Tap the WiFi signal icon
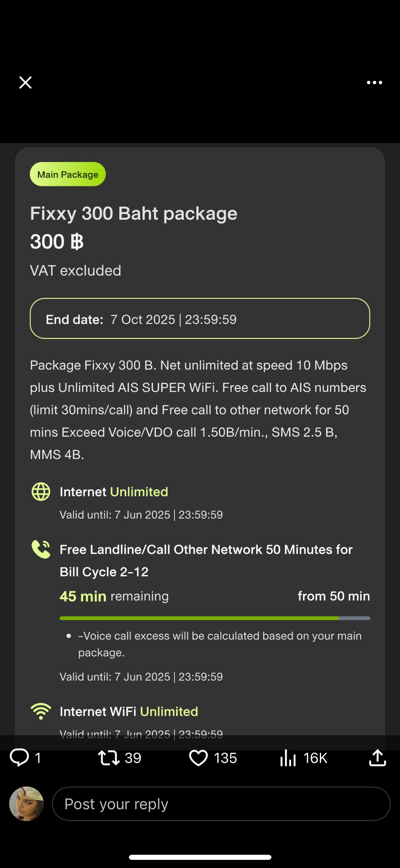 [x=41, y=711]
